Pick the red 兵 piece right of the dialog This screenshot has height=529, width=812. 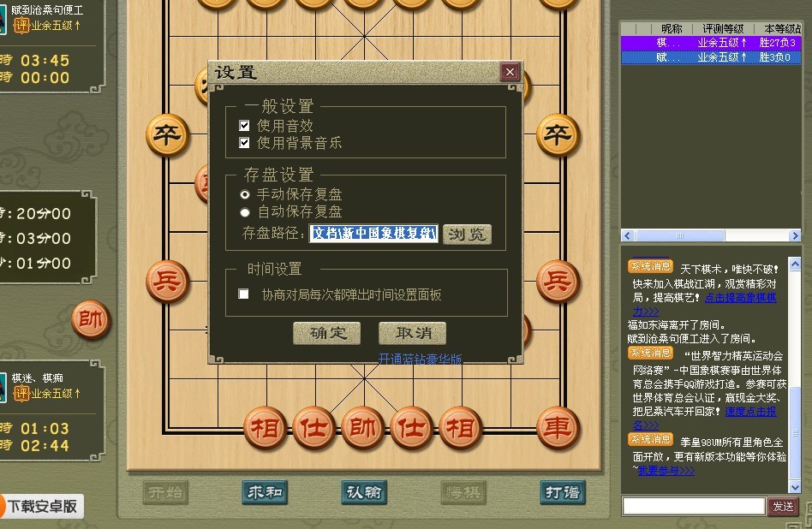(558, 282)
